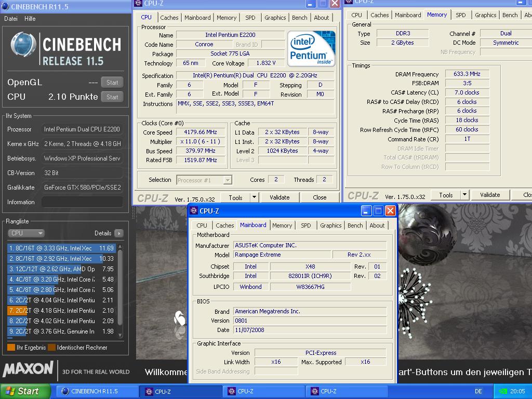This screenshot has width=532, height=399.
Task: Click Tools button in Memory window
Action: pos(446,195)
